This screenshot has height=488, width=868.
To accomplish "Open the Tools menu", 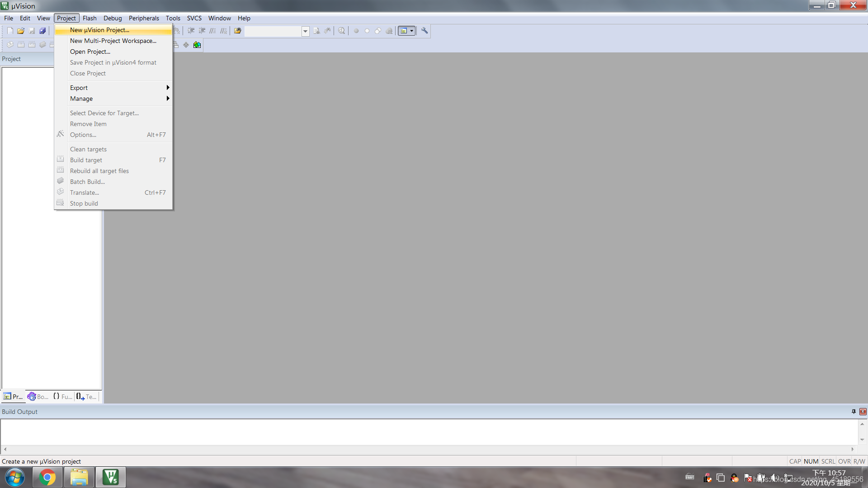I will (173, 18).
